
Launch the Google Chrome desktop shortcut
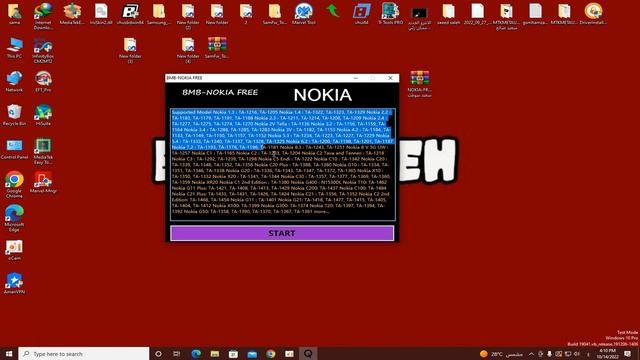pos(14,184)
